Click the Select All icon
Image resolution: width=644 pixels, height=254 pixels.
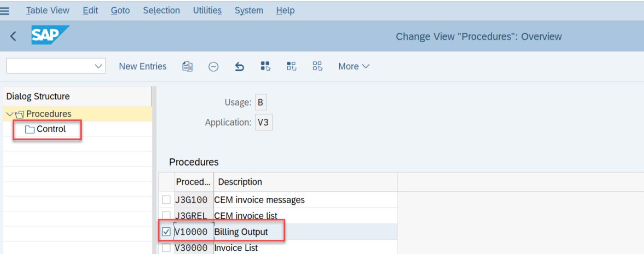[266, 66]
